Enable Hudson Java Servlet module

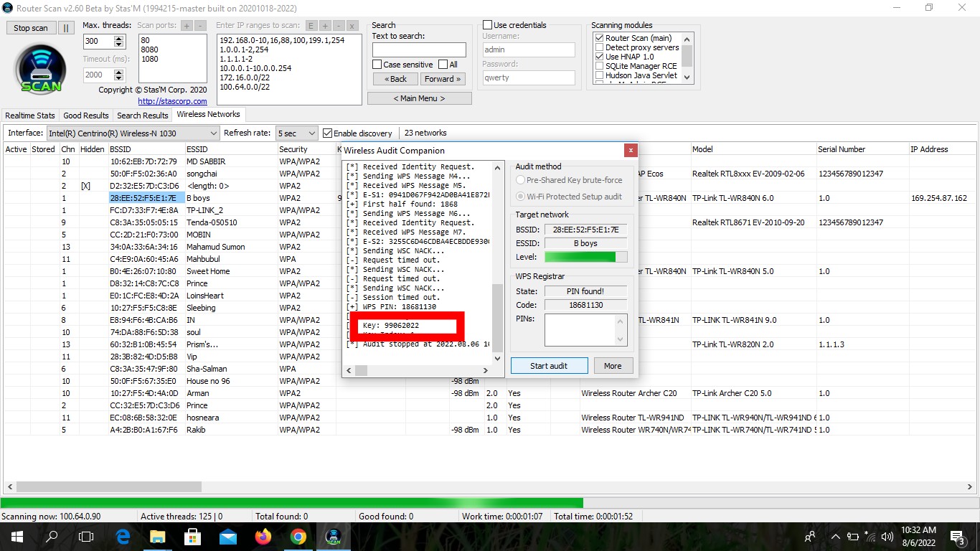pyautogui.click(x=600, y=75)
